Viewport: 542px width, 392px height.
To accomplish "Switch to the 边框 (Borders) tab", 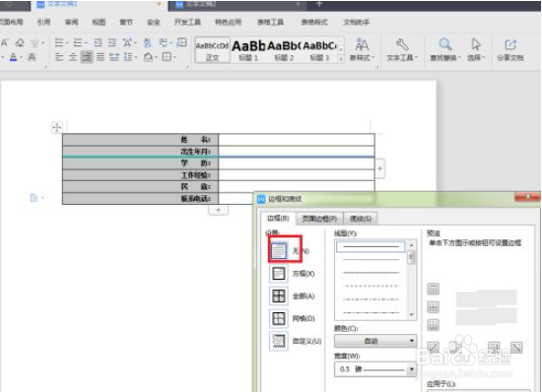I will (278, 219).
